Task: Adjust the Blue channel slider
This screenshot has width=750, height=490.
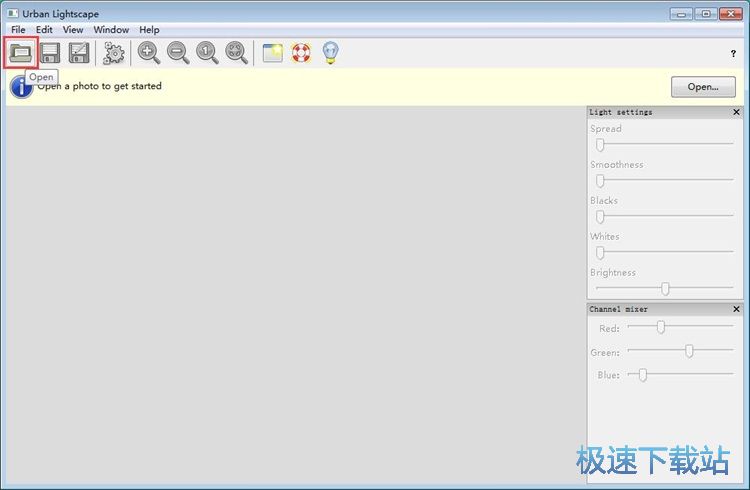Action: pyautogui.click(x=680, y=374)
